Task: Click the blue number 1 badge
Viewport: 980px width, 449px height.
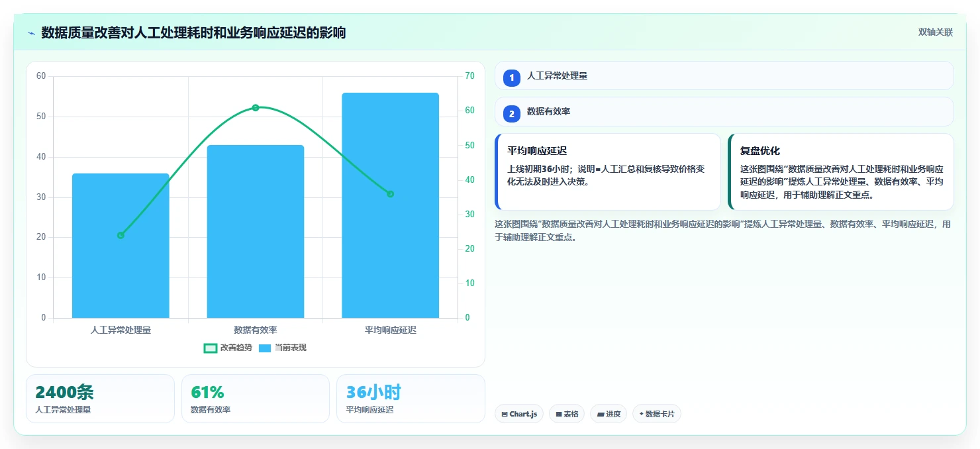Action: point(511,77)
